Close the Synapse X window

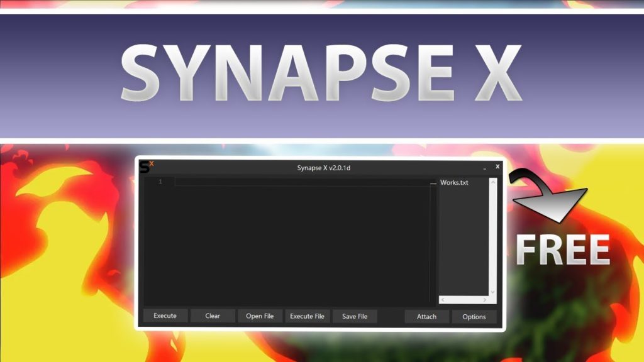tap(497, 167)
